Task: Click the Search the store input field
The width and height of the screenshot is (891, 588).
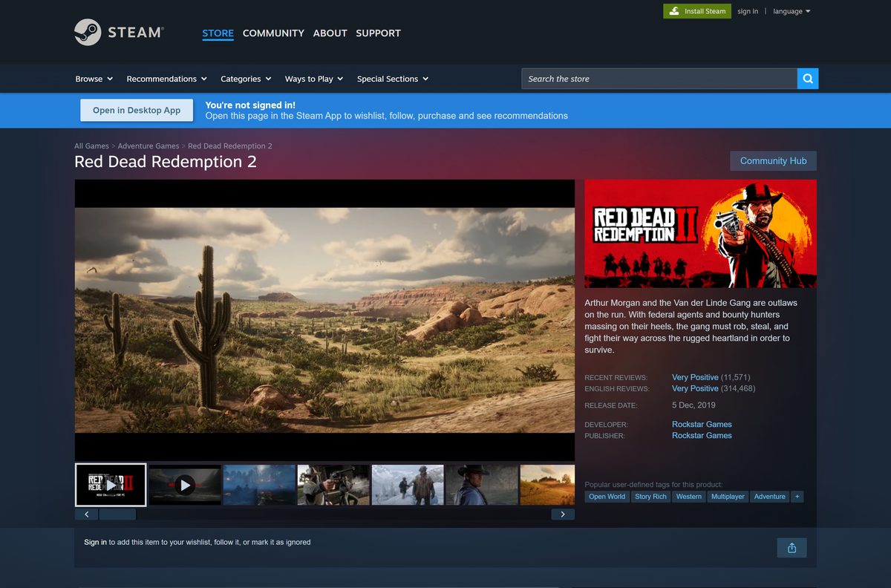Action: [659, 79]
